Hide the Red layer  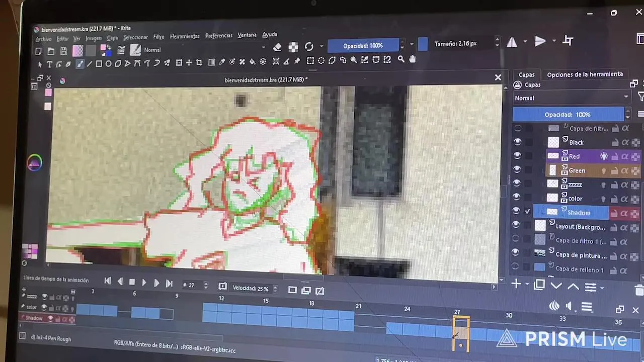pyautogui.click(x=517, y=156)
